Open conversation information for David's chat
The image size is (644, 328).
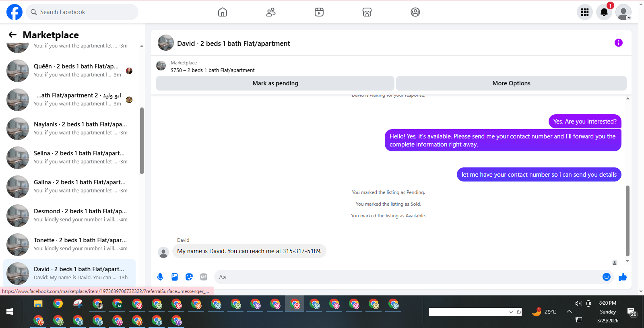coord(619,43)
